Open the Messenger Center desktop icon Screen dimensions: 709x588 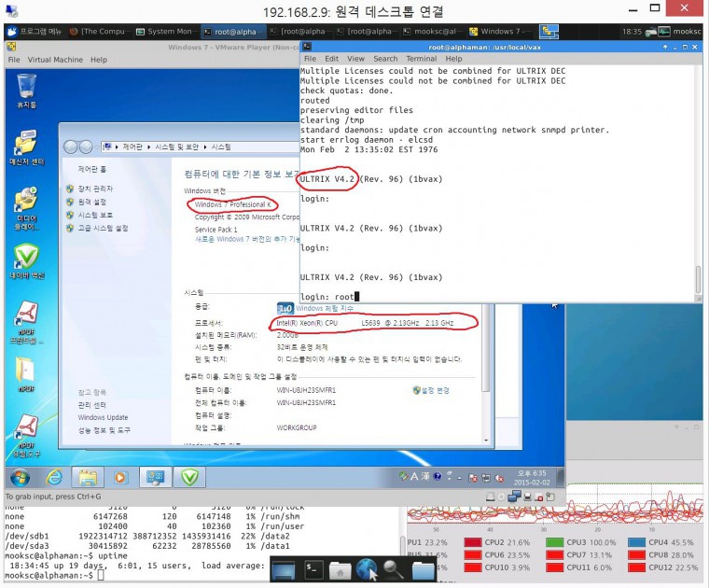26,147
